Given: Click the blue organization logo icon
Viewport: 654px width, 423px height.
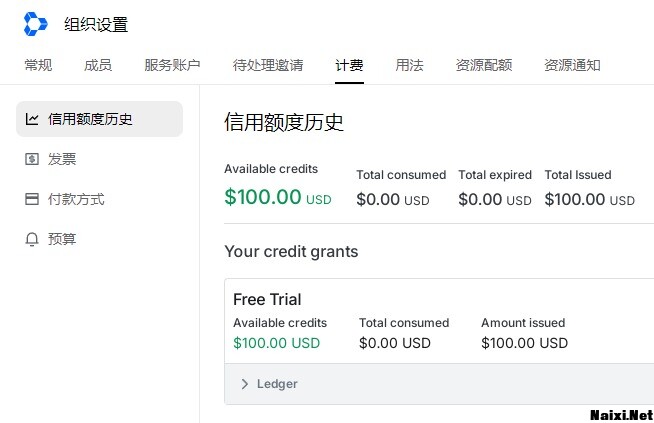Looking at the screenshot, I should (35, 24).
